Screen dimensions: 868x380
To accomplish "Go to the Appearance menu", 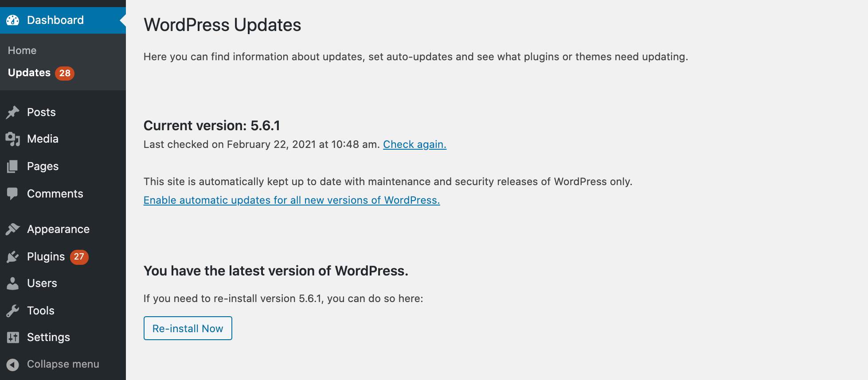I will click(x=58, y=229).
